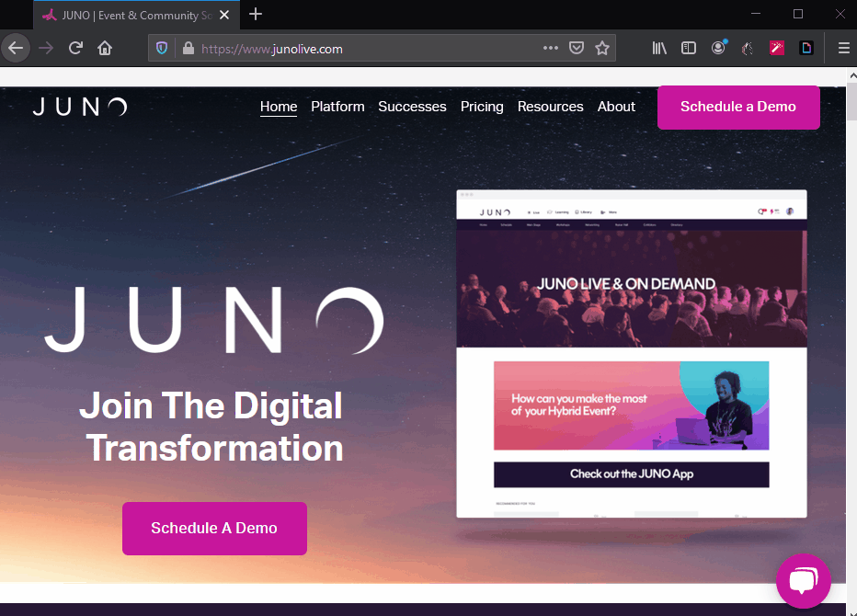Open the tracking protection shield icon
857x616 pixels.
click(162, 48)
